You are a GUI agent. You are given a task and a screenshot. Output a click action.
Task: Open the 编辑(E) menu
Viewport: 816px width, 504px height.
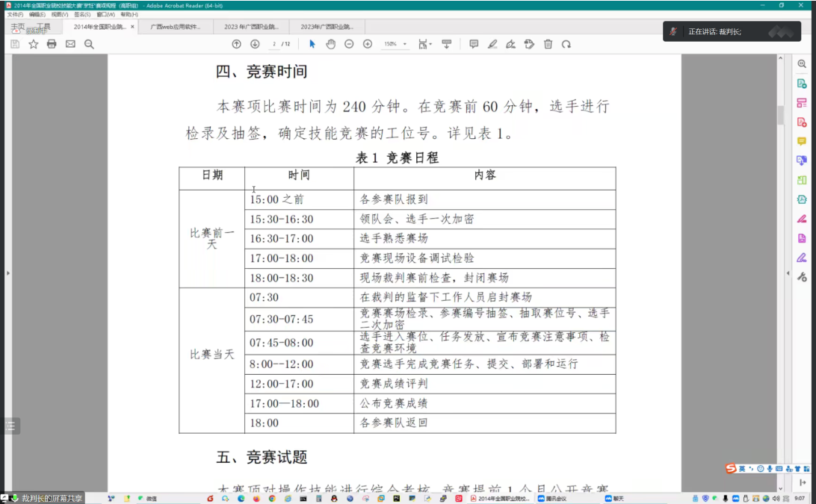tap(37, 15)
